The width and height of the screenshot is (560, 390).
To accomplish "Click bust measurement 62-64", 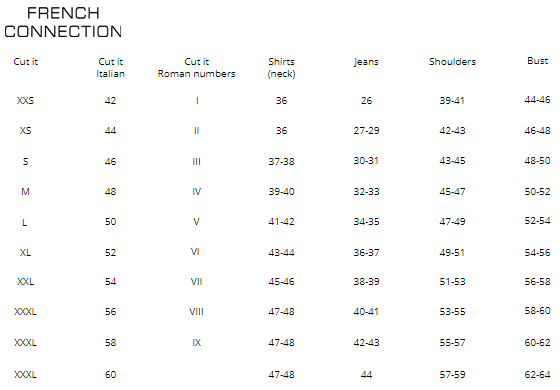I will (x=538, y=375).
